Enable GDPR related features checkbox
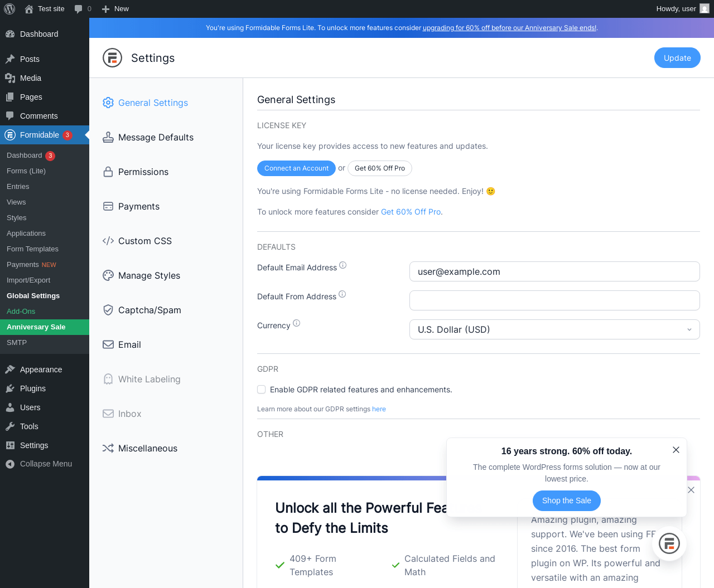 262,390
